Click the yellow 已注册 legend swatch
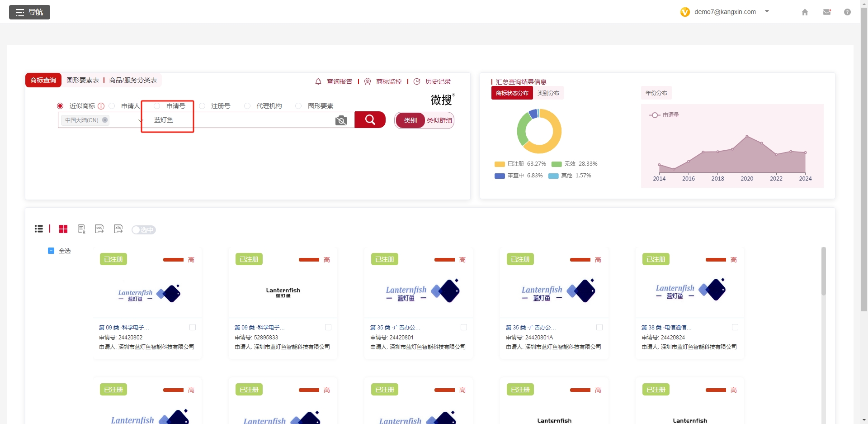The image size is (868, 424). (500, 164)
